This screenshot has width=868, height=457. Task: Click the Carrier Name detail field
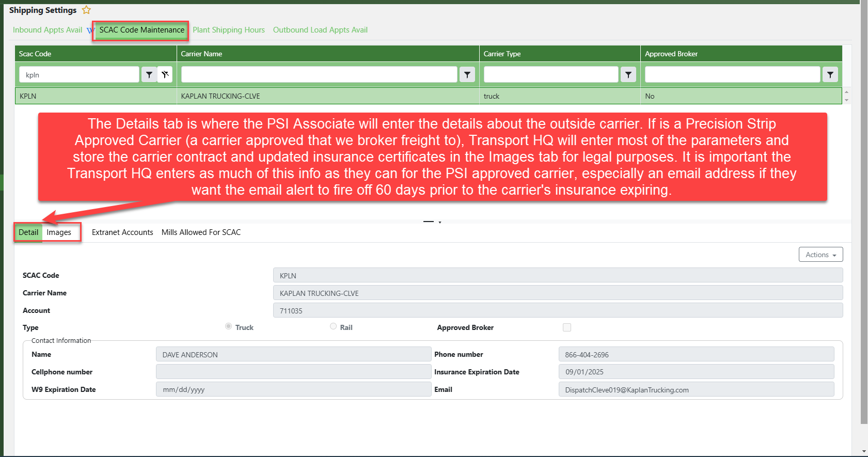[x=558, y=293]
